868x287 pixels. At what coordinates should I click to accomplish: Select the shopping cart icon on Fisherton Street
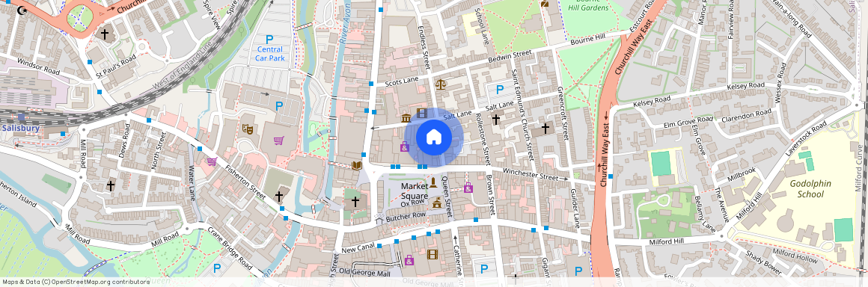[212, 161]
